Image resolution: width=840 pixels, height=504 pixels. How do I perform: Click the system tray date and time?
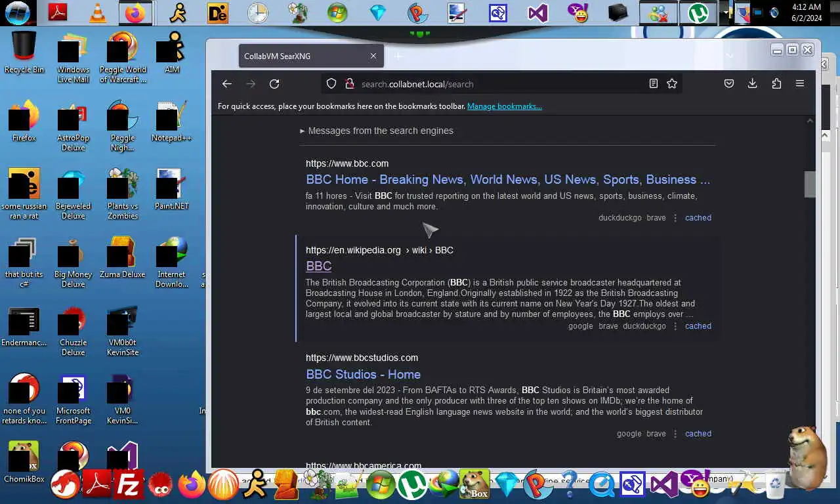tap(807, 12)
